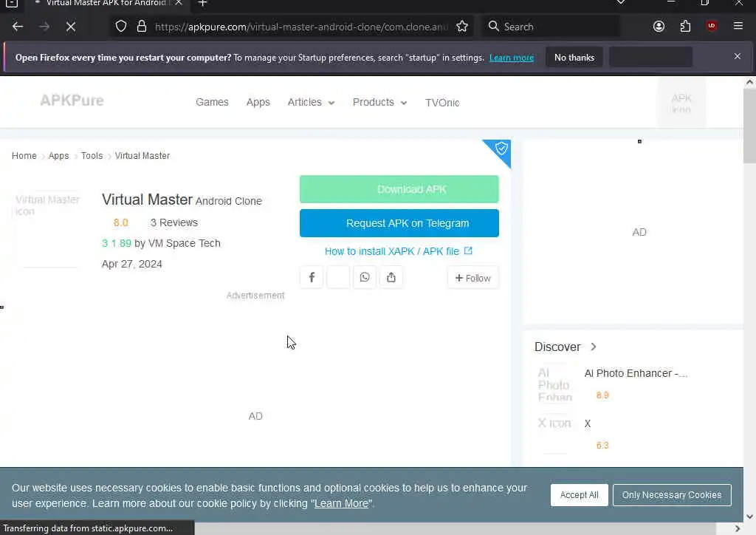The height and width of the screenshot is (535, 756).
Task: Go back to the previous page
Action: [18, 27]
